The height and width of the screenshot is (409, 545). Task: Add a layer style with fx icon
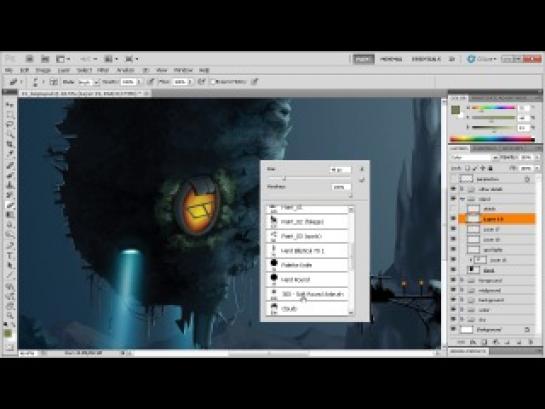click(473, 342)
